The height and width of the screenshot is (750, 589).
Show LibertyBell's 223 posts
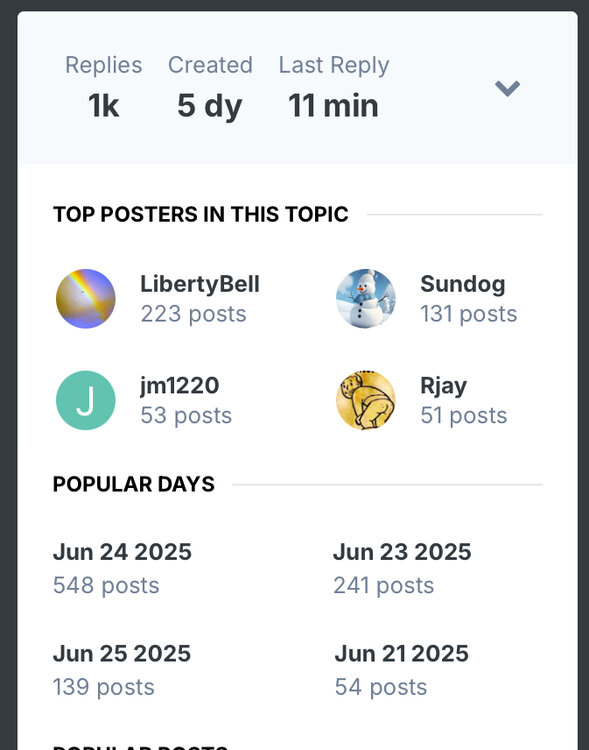193,314
